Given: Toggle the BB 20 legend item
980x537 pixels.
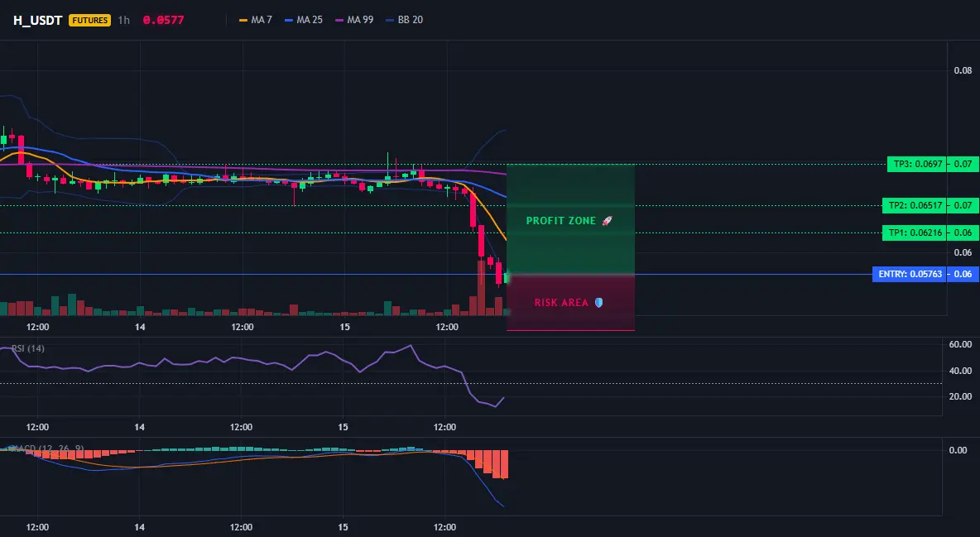Looking at the screenshot, I should point(405,20).
